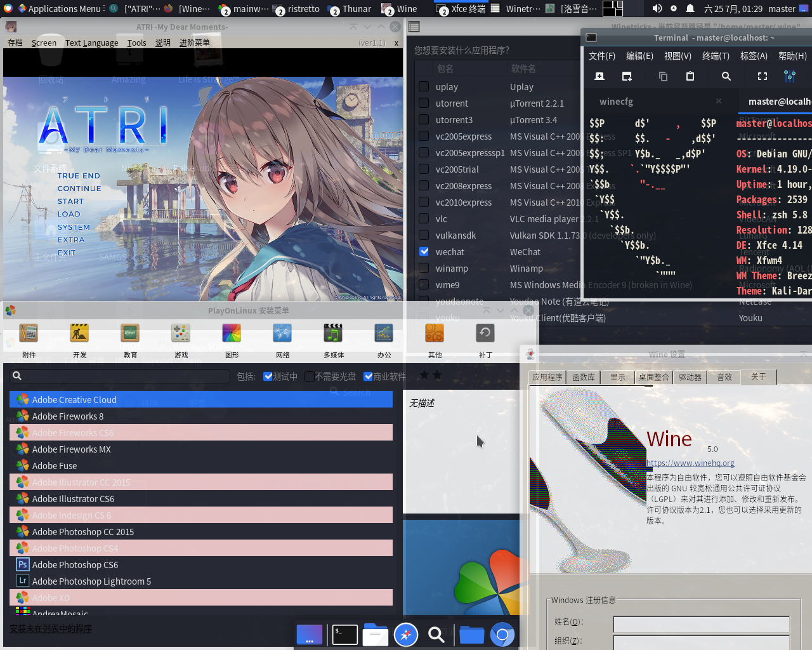Viewport: 812px width, 650px height.
Task: Open 视图(V) menu in Terminal
Action: [678, 56]
